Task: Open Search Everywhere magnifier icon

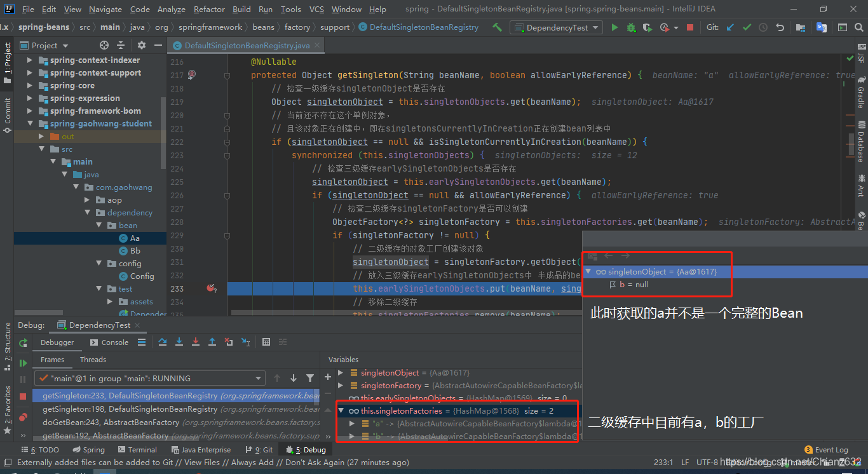Action: 858,27
